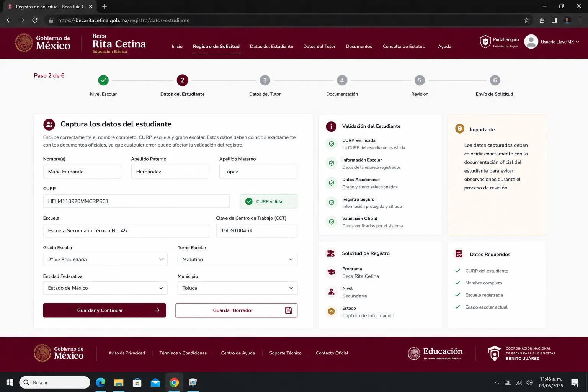
Task: Click the Apellido Paterno input field
Action: point(170,171)
